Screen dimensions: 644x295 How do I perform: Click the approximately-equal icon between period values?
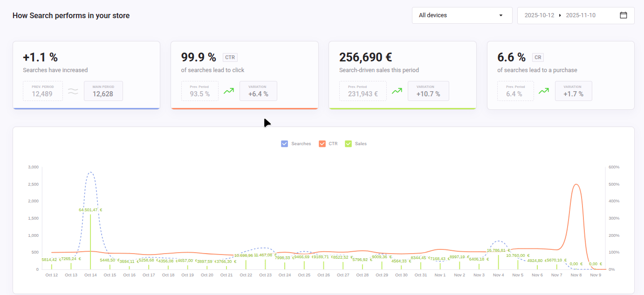pyautogui.click(x=73, y=91)
